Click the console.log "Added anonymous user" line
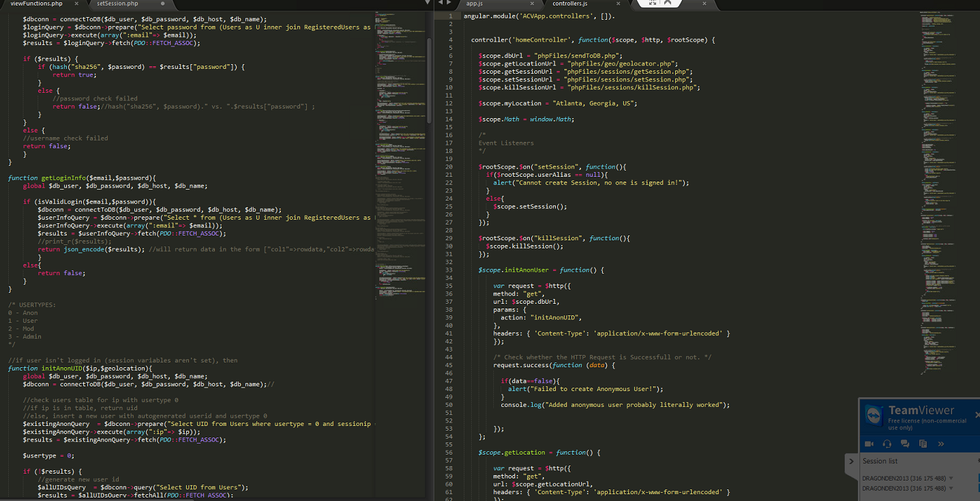This screenshot has width=980, height=501. coord(615,404)
